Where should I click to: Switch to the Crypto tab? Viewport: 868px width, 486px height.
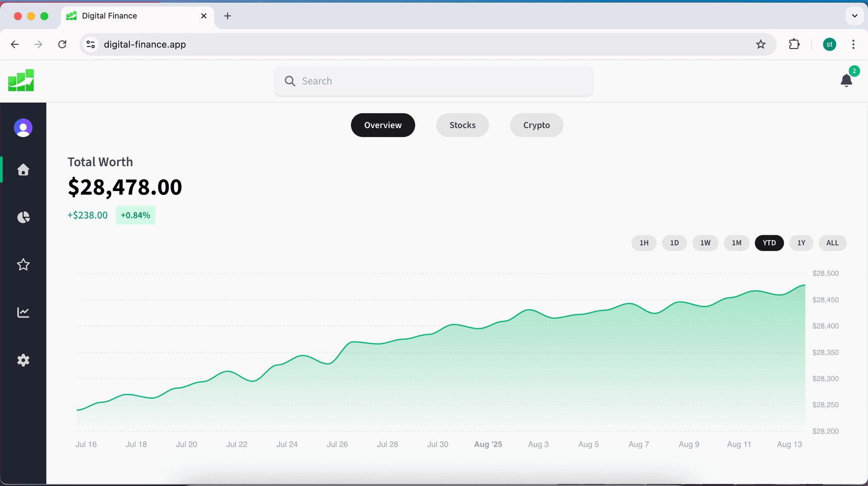[536, 125]
